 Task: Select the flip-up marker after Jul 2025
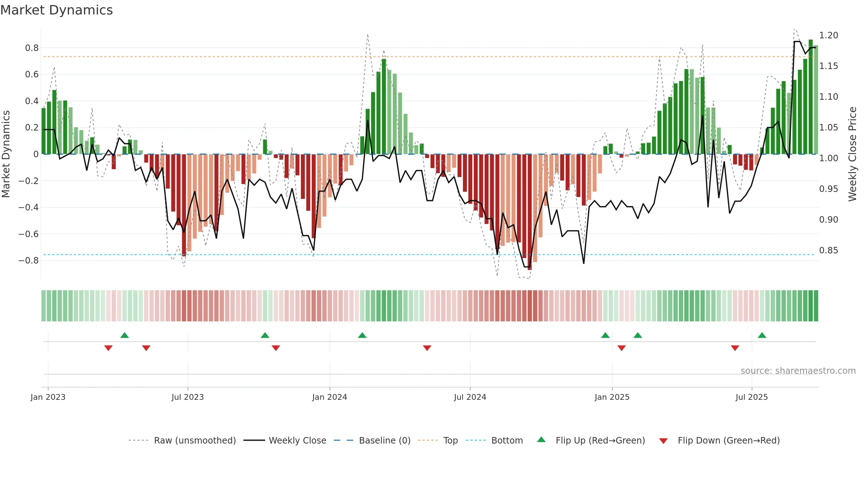coord(762,335)
